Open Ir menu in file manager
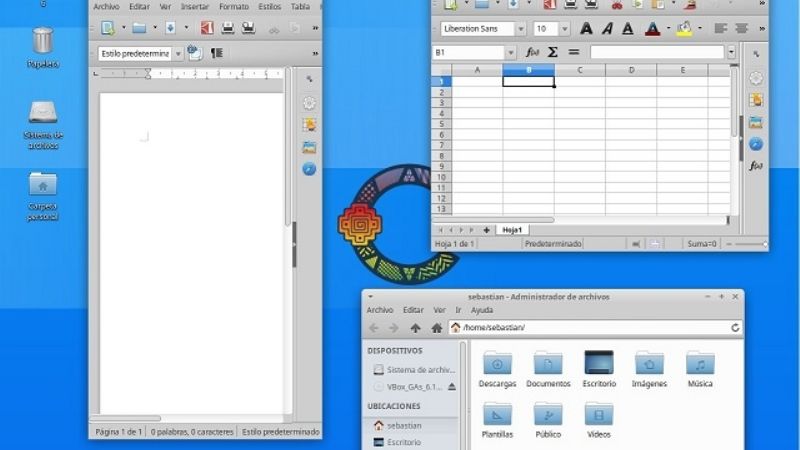Screen dimensions: 800x450 458,310
